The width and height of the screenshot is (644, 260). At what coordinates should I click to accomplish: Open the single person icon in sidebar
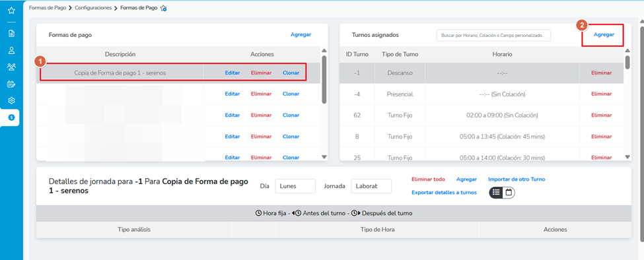[x=11, y=50]
